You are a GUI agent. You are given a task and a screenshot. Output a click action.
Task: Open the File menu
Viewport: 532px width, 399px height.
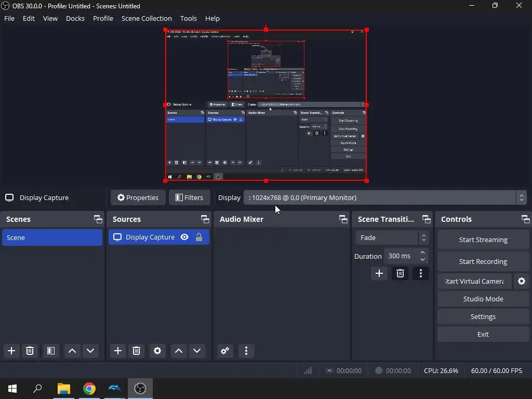point(9,18)
